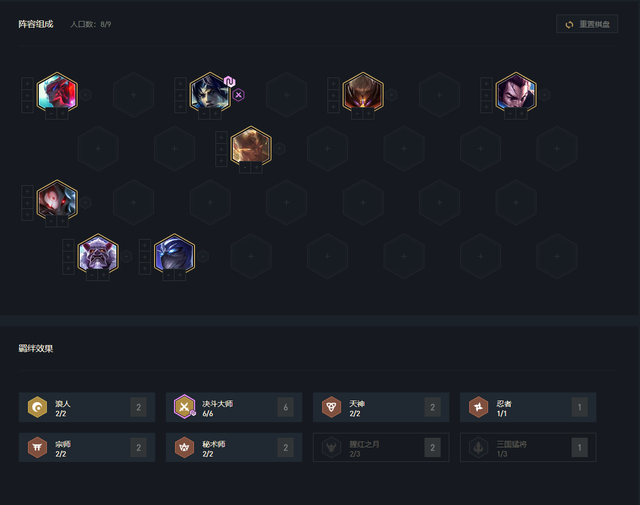The image size is (640, 505).
Task: Select the blue-eyed dark ninja champion portrait
Action: pos(174,254)
